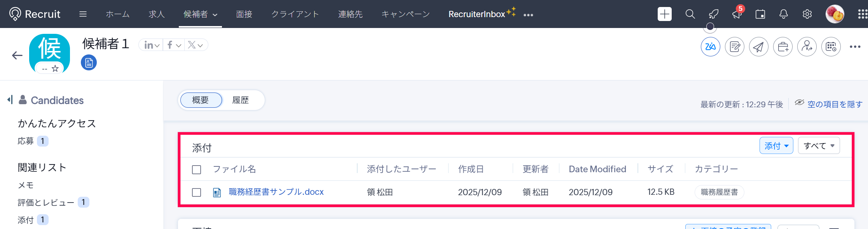Click the plus create-new icon in the top bar
This screenshot has width=868, height=229.
click(664, 14)
